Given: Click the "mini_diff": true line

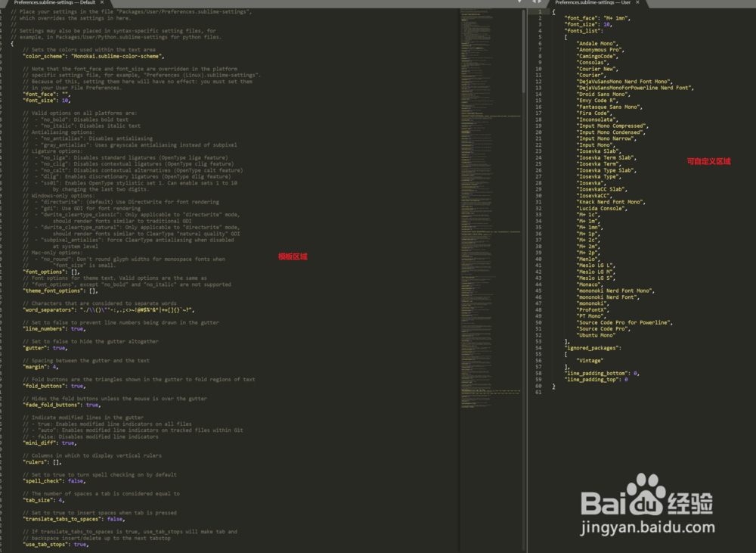Looking at the screenshot, I should coord(50,443).
